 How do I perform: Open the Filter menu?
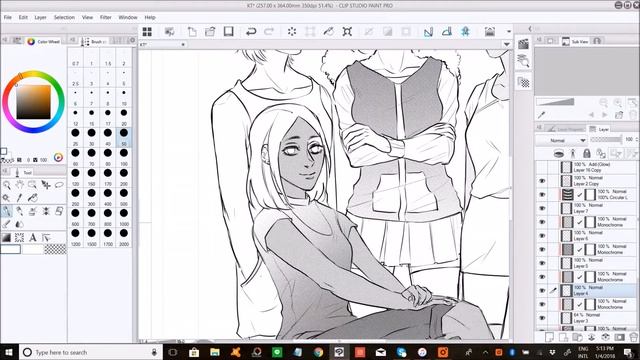[106, 18]
